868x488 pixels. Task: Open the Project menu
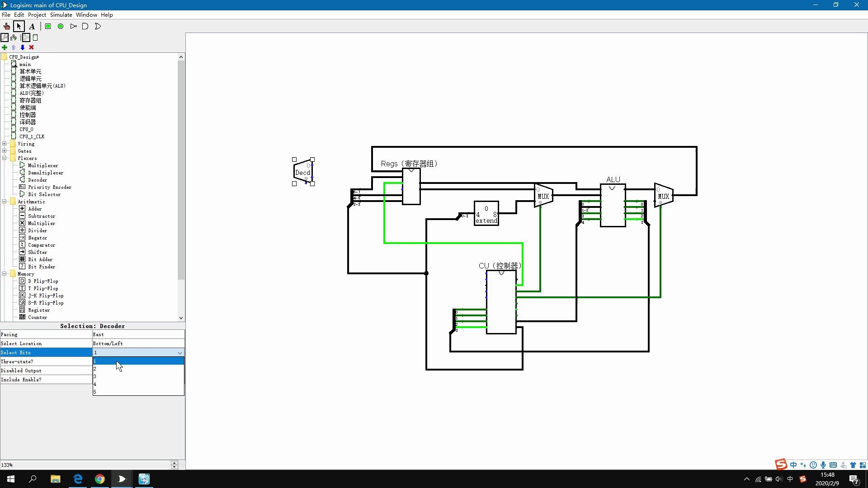pyautogui.click(x=37, y=14)
